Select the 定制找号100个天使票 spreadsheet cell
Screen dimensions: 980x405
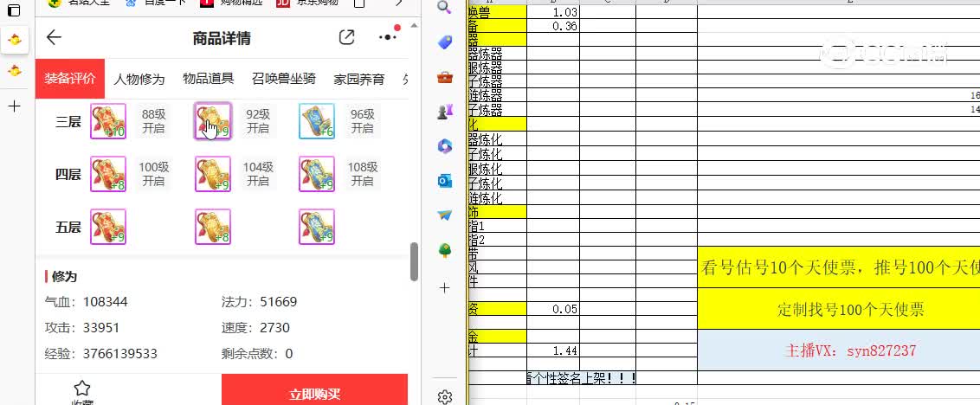839,309
